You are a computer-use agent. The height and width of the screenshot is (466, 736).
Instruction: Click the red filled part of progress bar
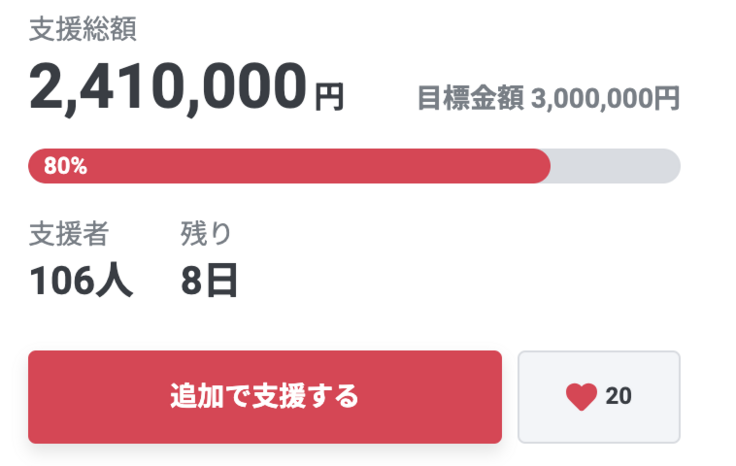(x=300, y=166)
